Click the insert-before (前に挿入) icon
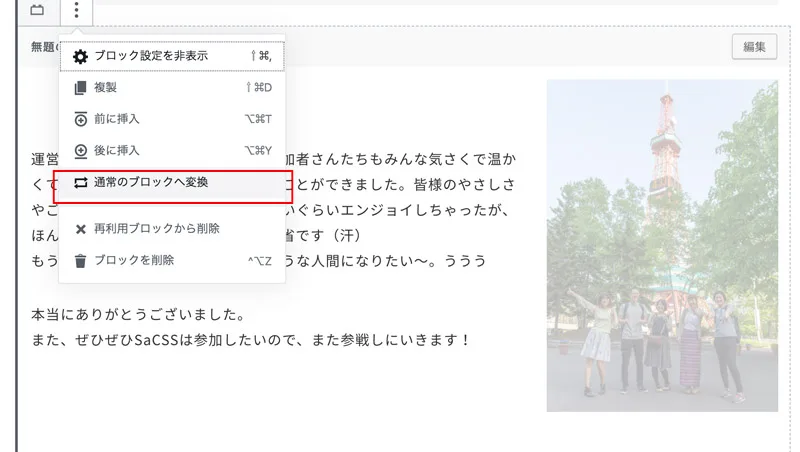This screenshot has width=800, height=452. pos(81,120)
